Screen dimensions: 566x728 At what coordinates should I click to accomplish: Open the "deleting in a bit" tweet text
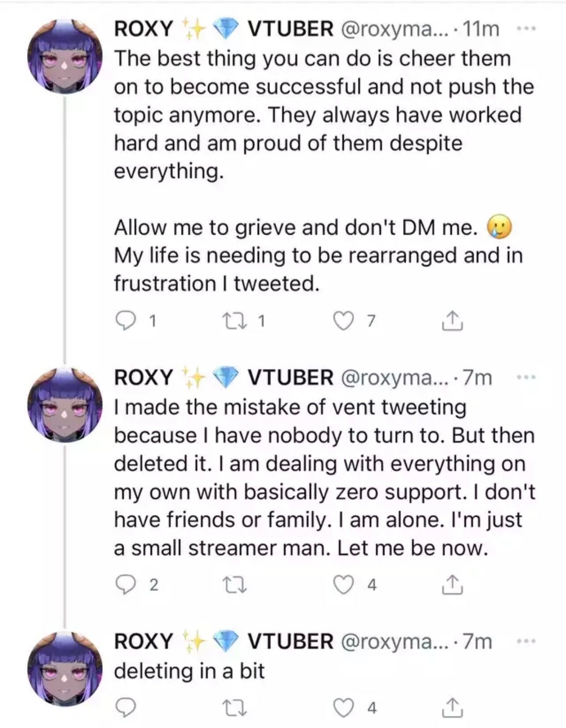pos(189,670)
